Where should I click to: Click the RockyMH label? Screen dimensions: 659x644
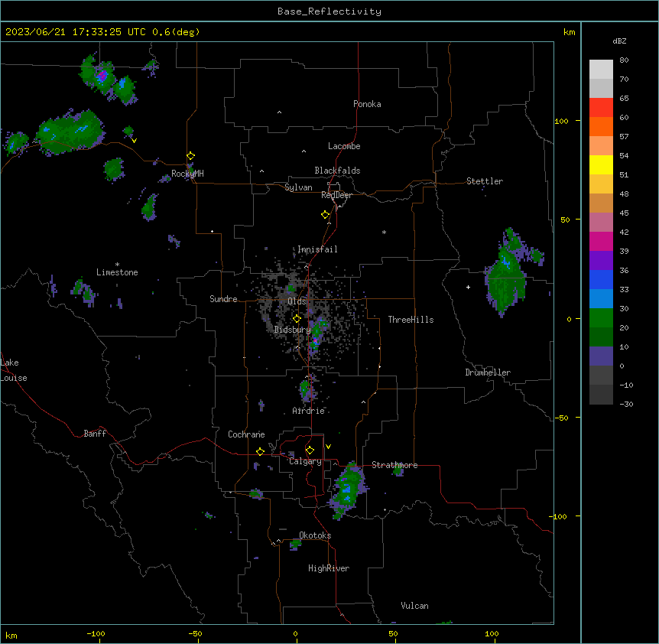tap(187, 173)
